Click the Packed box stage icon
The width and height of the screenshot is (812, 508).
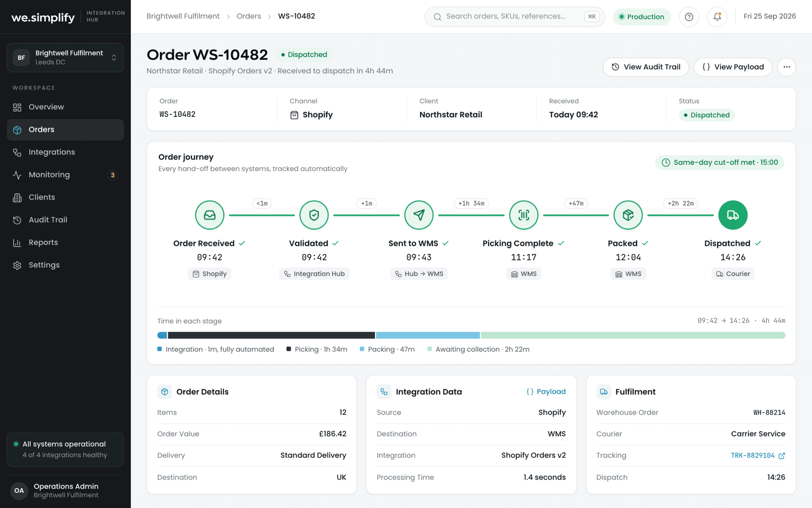(628, 215)
